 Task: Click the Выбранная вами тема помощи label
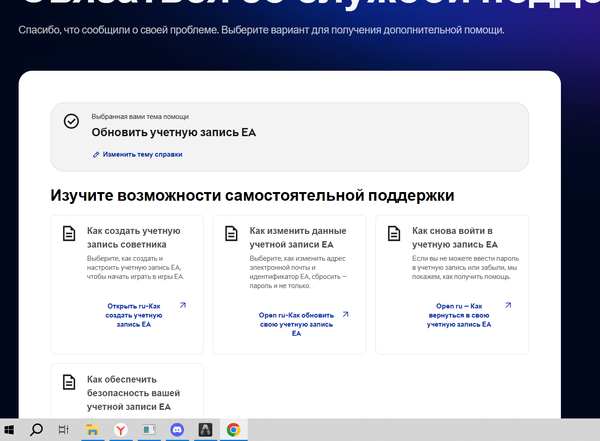pyautogui.click(x=140, y=116)
